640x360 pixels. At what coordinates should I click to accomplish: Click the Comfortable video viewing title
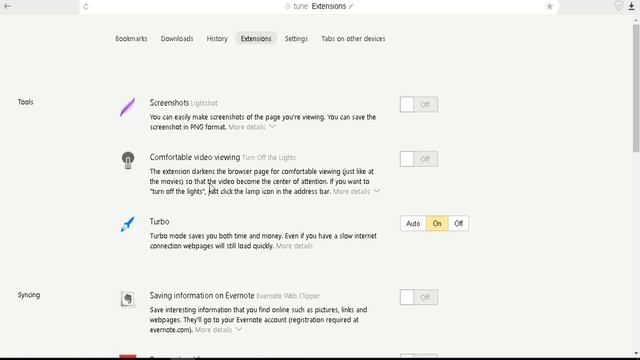[x=195, y=157]
